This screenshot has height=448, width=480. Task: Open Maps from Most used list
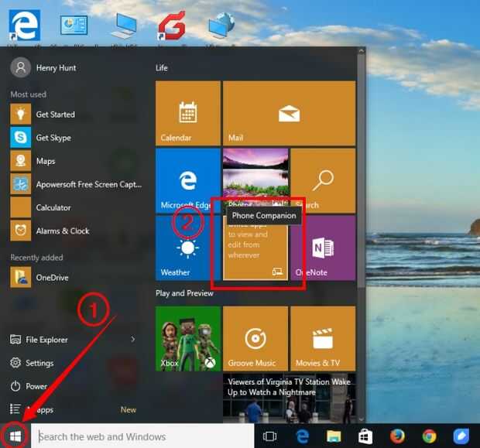click(x=77, y=161)
